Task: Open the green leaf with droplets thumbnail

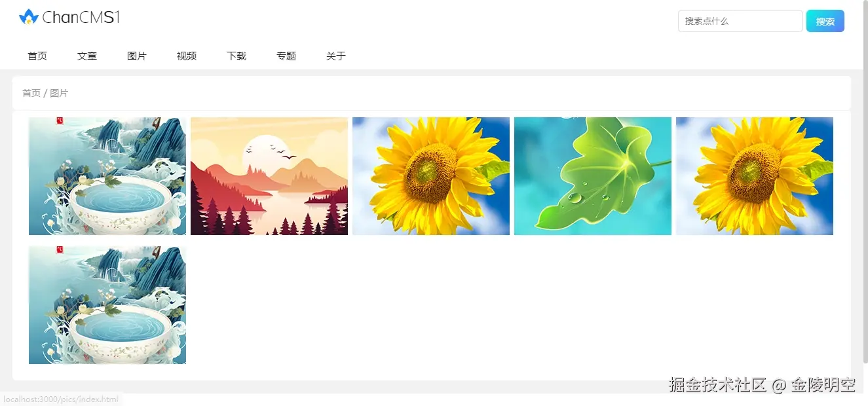Action: (593, 176)
